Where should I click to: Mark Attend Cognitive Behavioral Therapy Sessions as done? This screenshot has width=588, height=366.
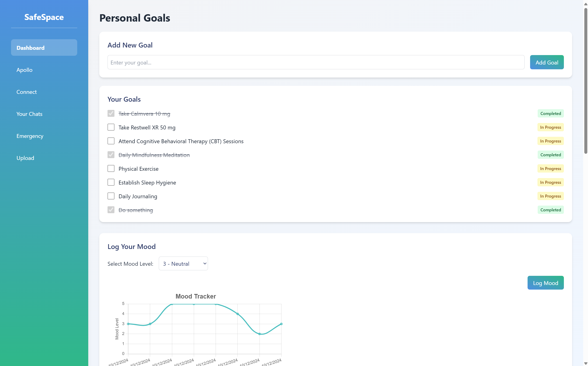[x=111, y=141]
